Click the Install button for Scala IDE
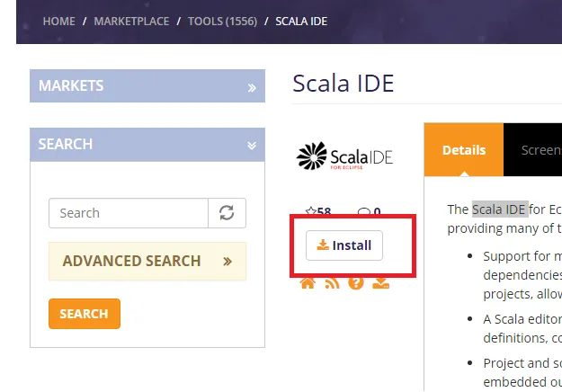 tap(344, 245)
